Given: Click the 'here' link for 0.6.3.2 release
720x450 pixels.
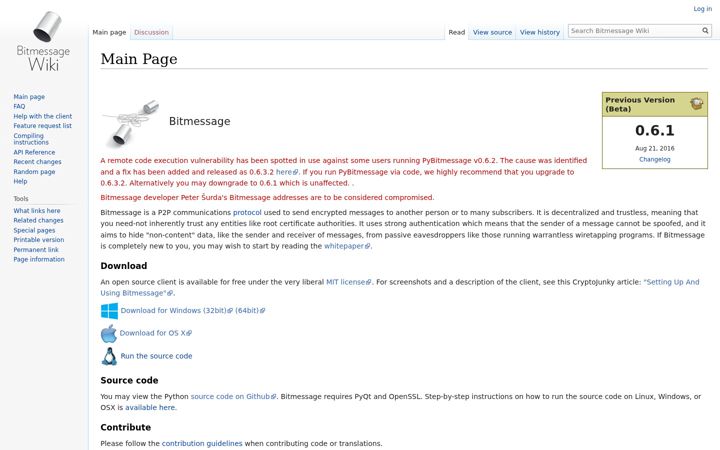Looking at the screenshot, I should pyautogui.click(x=287, y=172).
